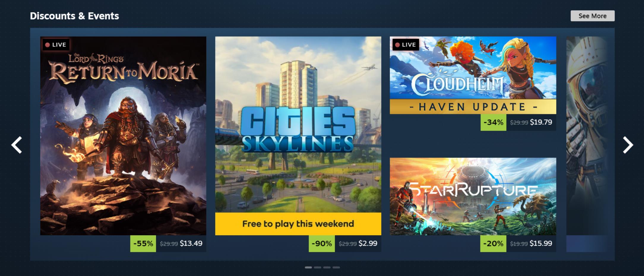Open the Return to Moria capsule
The width and height of the screenshot is (644, 276).
tap(123, 136)
